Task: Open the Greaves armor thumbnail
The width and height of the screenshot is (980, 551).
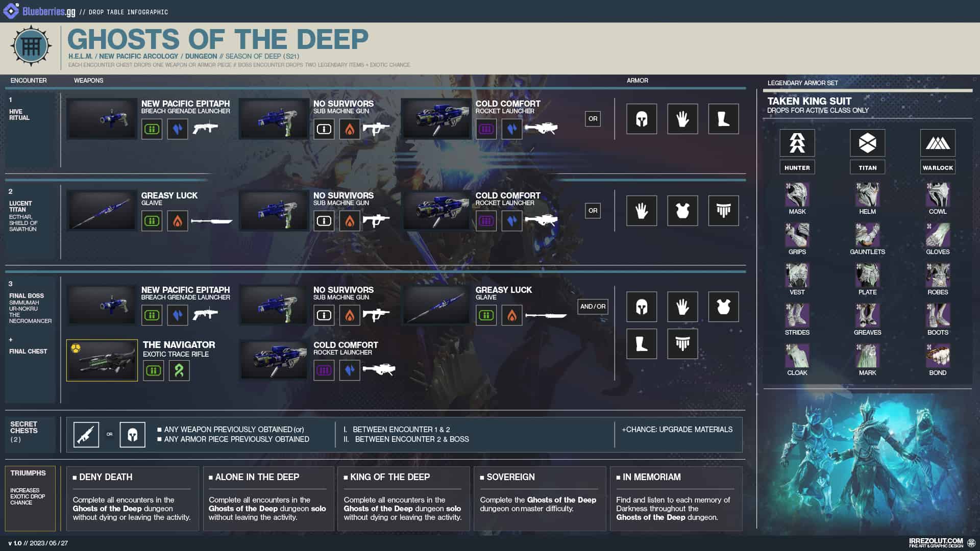Action: (x=867, y=315)
